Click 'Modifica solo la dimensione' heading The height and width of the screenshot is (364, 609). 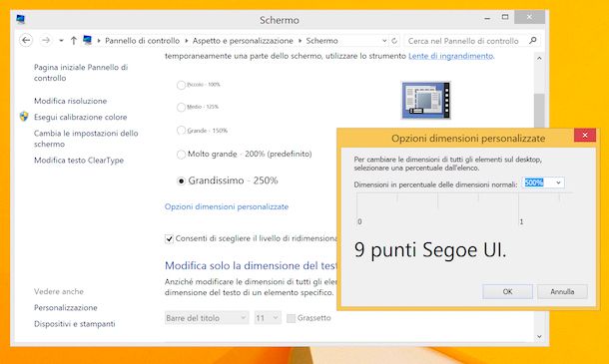pos(251,266)
